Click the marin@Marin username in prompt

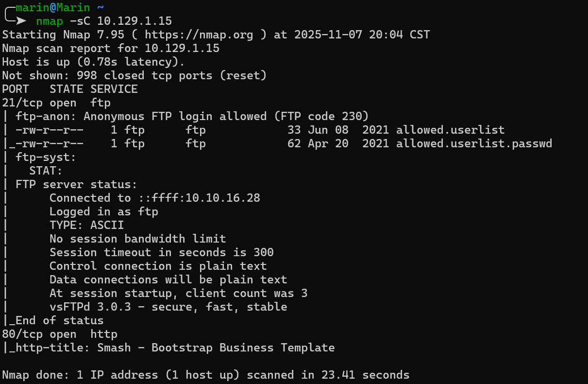click(53, 7)
